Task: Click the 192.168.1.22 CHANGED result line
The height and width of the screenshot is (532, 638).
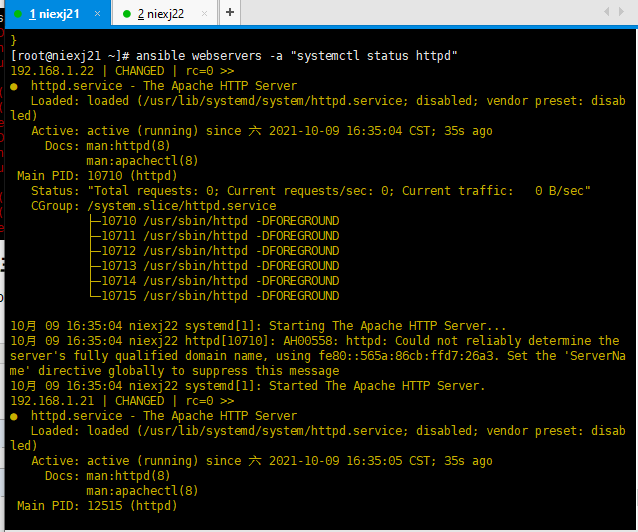Action: tap(122, 71)
